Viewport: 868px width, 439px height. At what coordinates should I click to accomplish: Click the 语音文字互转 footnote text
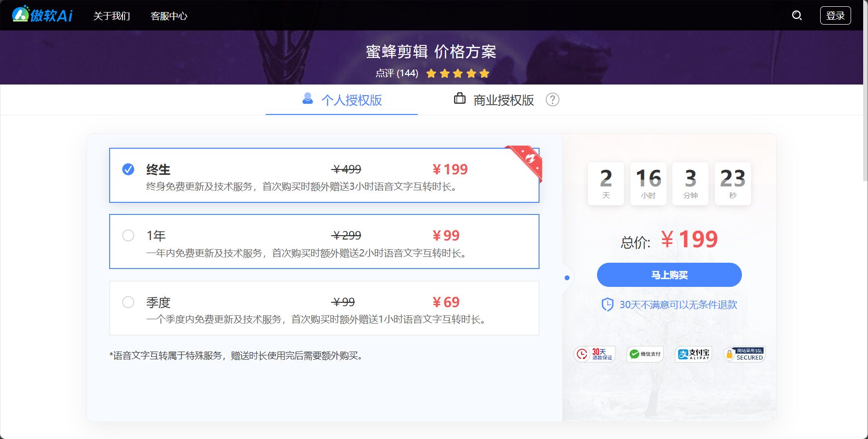coord(238,355)
